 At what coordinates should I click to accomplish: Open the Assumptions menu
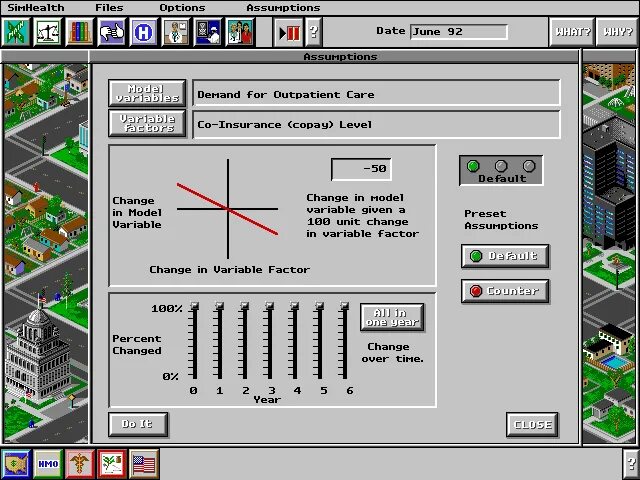283,8
